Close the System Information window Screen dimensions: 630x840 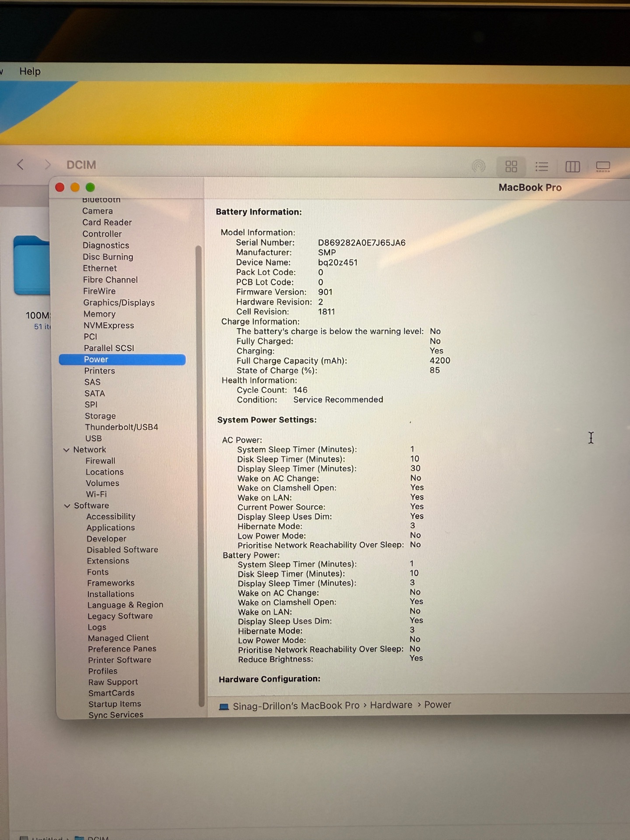click(x=60, y=188)
